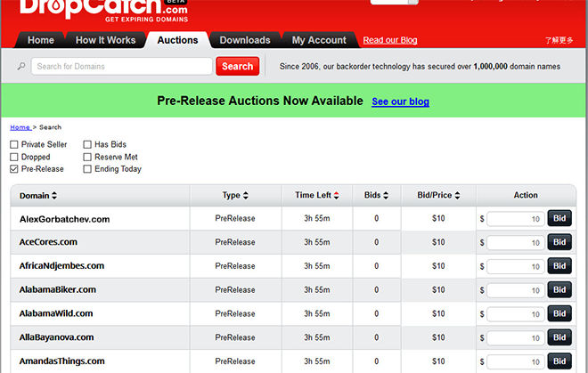Sort by Type column arrows
Viewport: 588px width, 373px height.
tap(246, 196)
